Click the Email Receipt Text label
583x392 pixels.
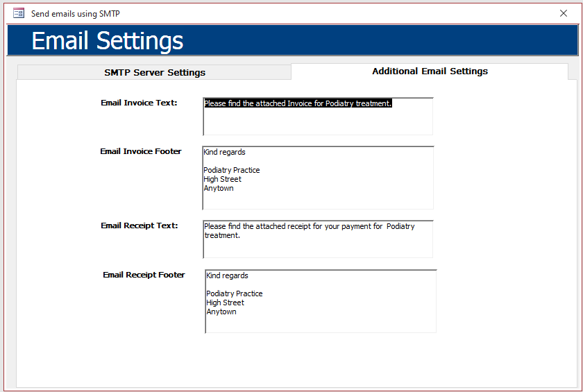point(139,225)
